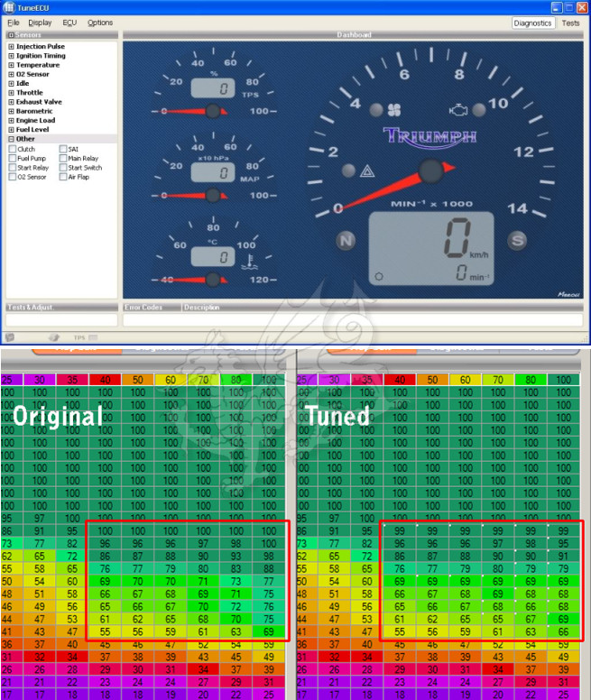Click the S indicator on the dashboard
This screenshot has height=700, width=591.
[517, 240]
